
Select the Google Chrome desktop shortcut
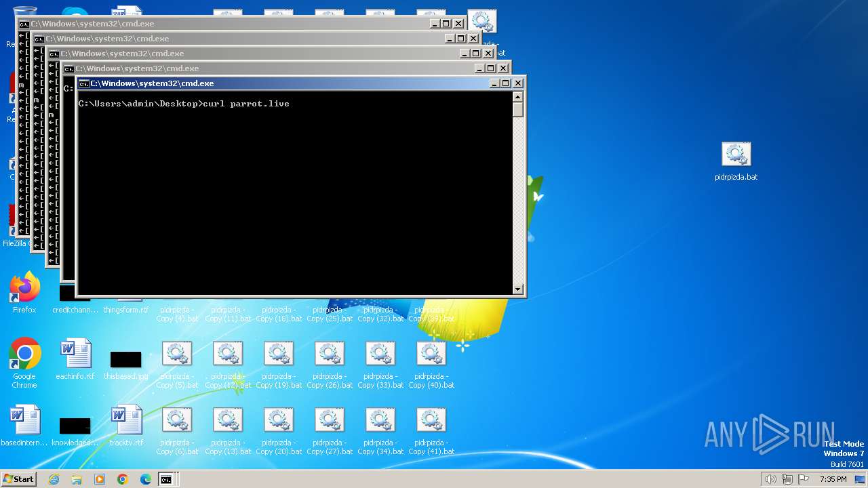(x=24, y=363)
